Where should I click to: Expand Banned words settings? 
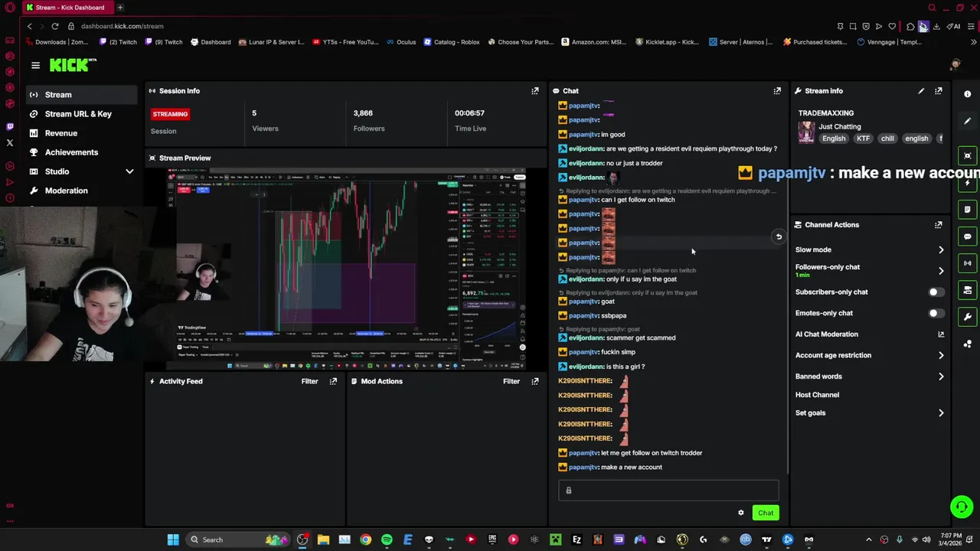[x=941, y=377]
